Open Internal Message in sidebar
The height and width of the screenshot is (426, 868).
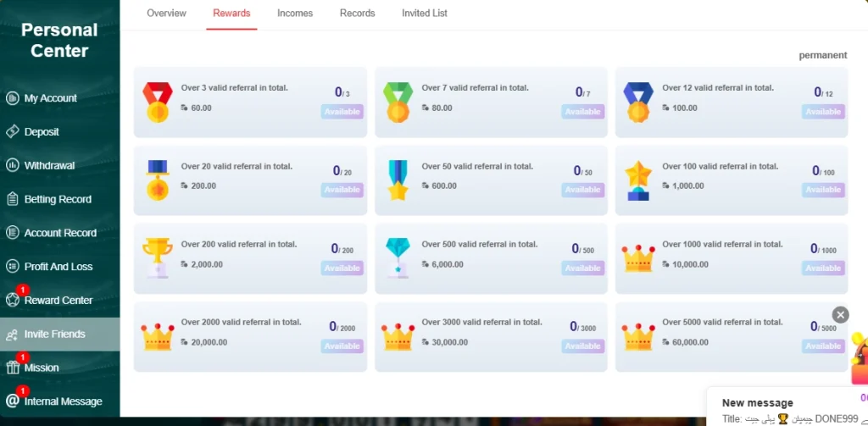[x=63, y=401]
